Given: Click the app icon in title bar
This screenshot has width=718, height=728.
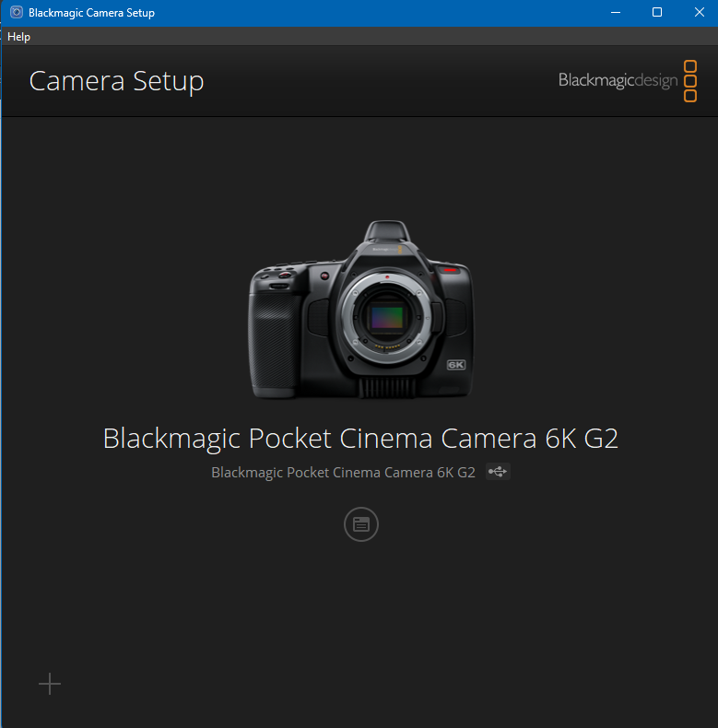Looking at the screenshot, I should pos(17,13).
